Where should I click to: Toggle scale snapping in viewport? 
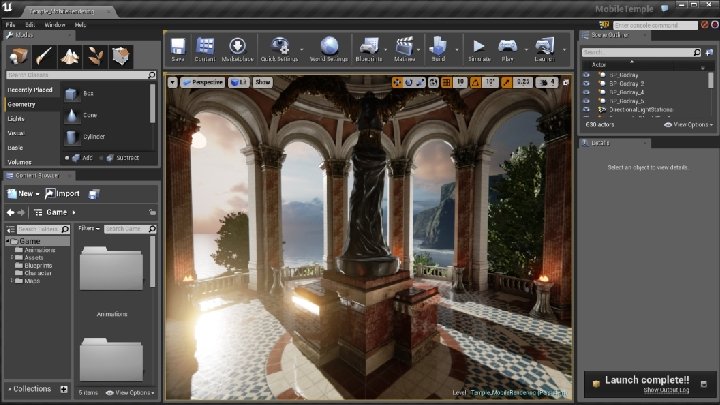[x=506, y=82]
